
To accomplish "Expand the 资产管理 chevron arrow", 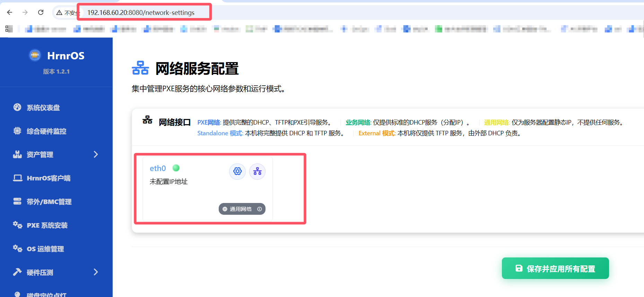I will [96, 154].
